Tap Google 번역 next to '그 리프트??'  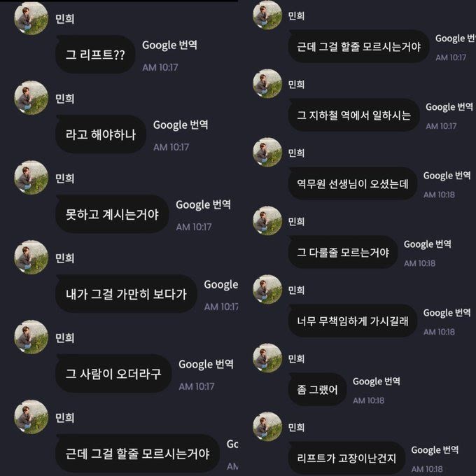point(169,45)
